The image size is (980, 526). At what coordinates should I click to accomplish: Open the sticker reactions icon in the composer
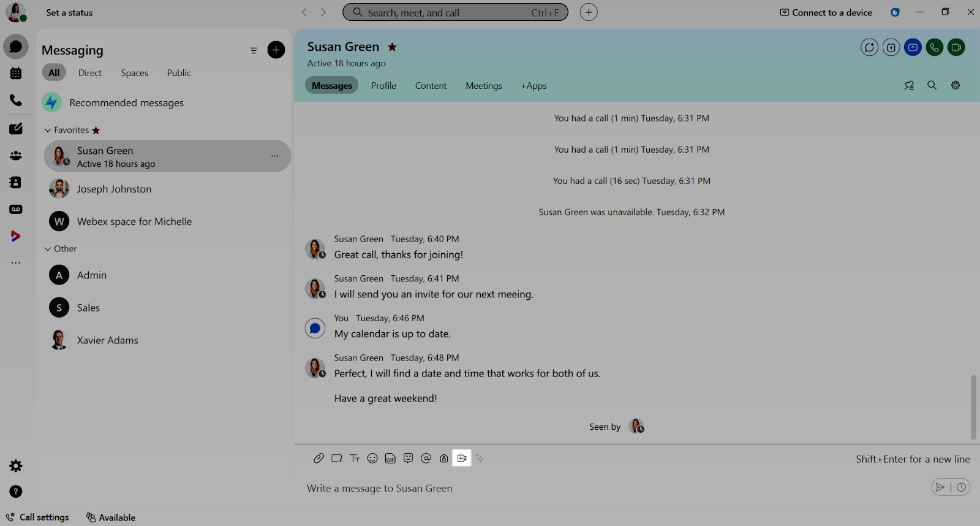(x=408, y=458)
